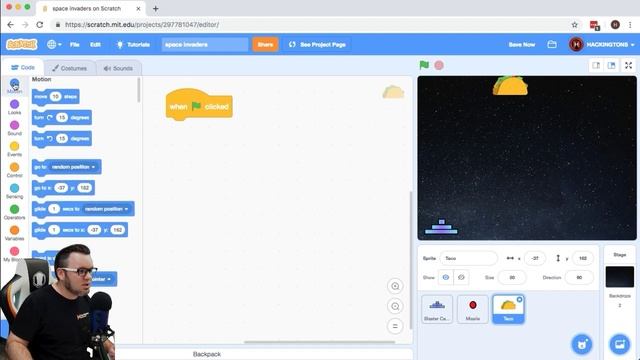The height and width of the screenshot is (360, 640).
Task: Click the sprite Size field
Action: coord(512,277)
